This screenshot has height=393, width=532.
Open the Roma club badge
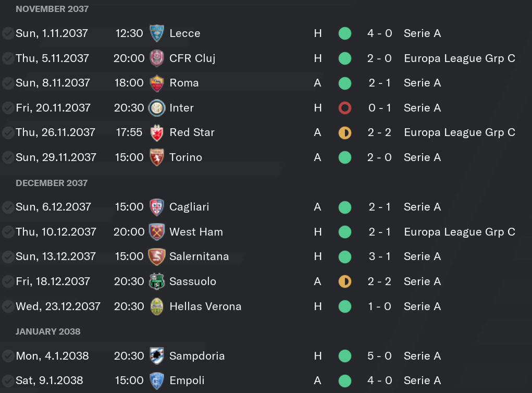pyautogui.click(x=157, y=83)
